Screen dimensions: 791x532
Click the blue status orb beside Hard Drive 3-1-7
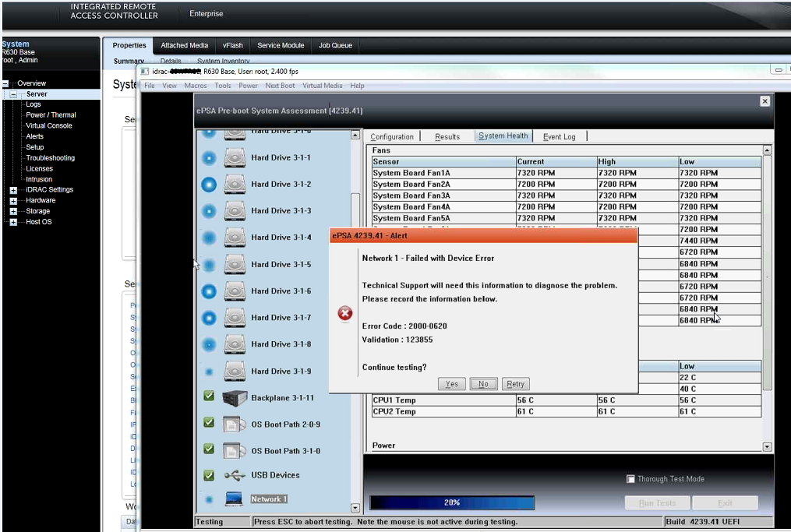click(x=208, y=317)
